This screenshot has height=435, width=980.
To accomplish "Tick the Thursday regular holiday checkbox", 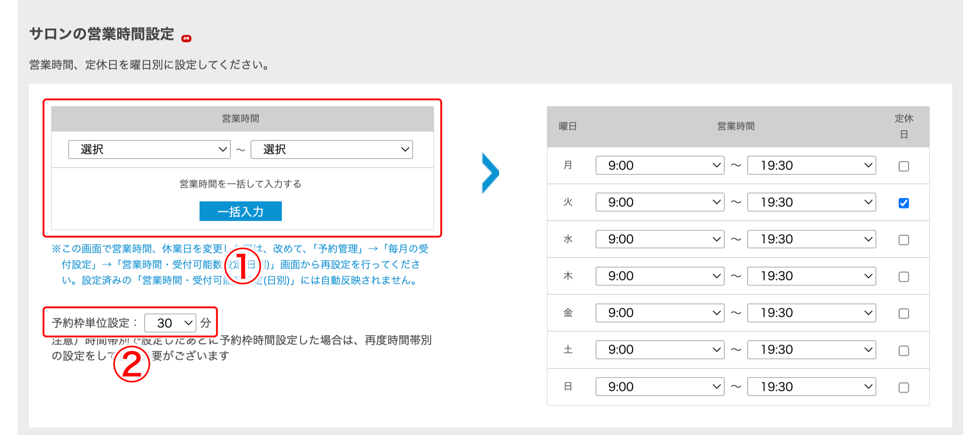I will (903, 277).
